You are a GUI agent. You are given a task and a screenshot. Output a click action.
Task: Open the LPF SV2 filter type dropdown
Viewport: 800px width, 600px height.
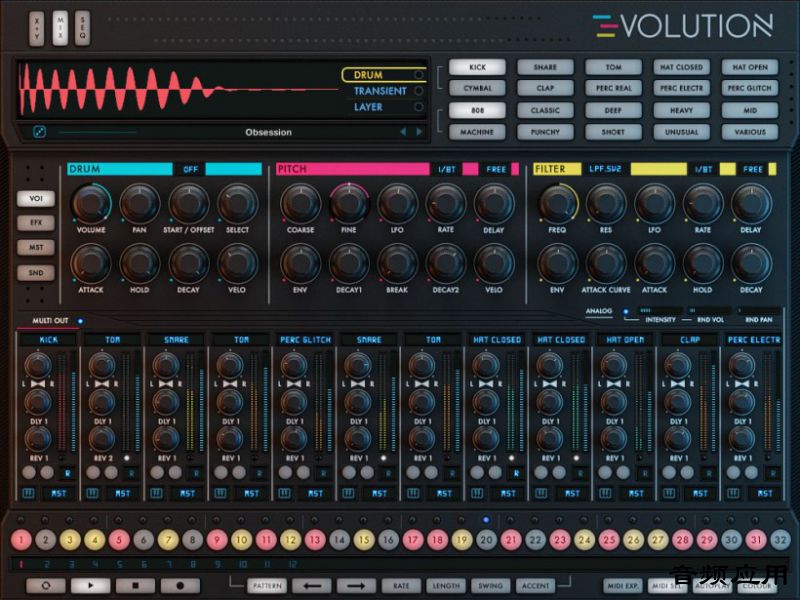[605, 169]
